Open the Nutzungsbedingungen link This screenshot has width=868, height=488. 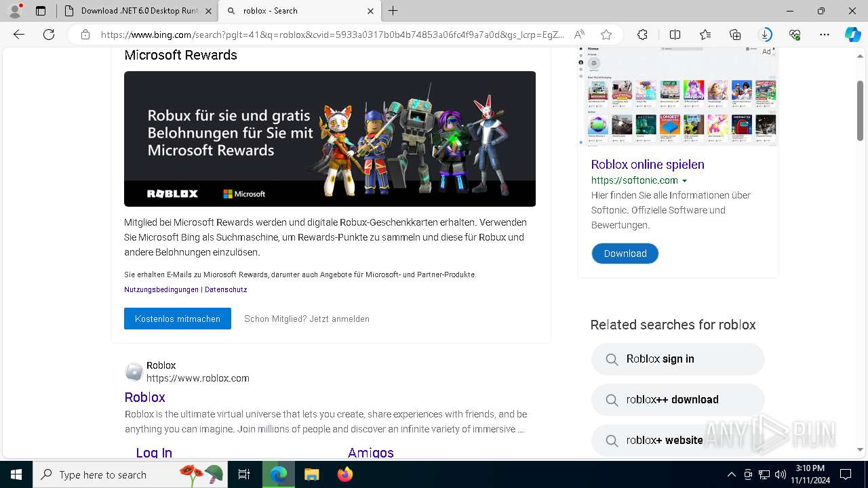pos(161,289)
